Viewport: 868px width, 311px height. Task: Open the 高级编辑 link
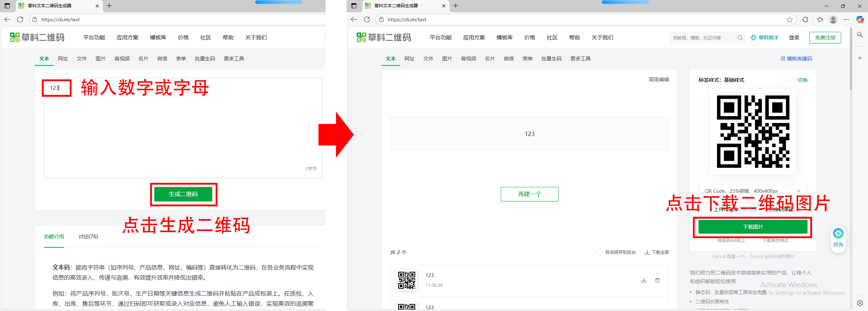coord(659,80)
